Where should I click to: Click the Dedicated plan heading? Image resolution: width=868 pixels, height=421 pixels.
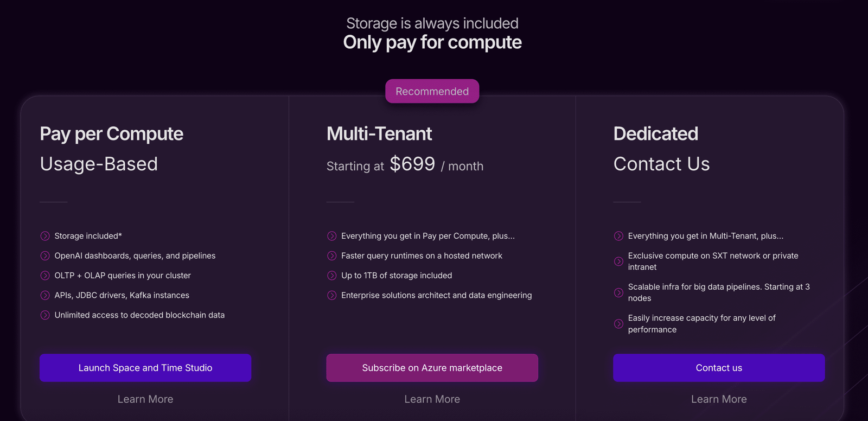[656, 133]
